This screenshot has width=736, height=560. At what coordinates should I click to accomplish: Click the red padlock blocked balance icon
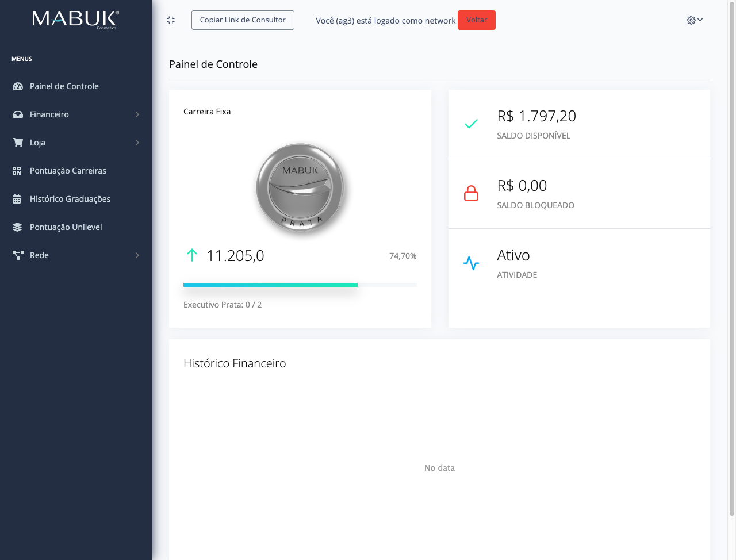point(471,194)
